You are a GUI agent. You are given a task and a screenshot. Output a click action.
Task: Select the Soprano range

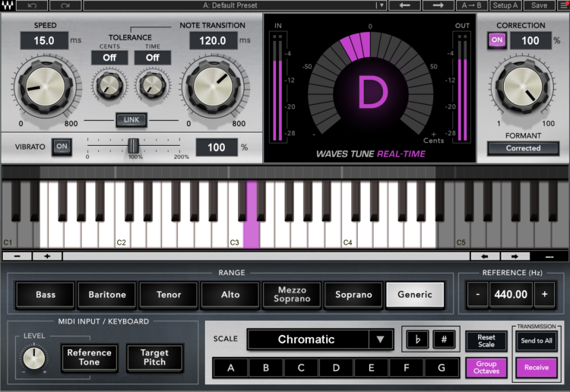pyautogui.click(x=353, y=295)
